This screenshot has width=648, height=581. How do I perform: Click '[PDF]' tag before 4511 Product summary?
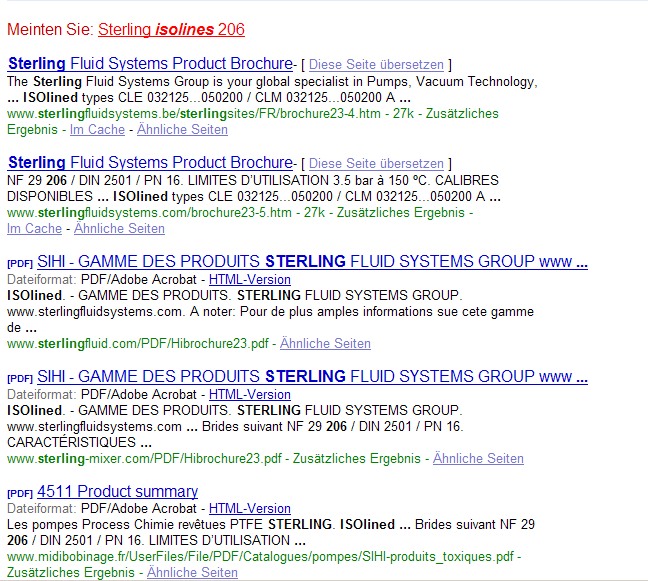[x=20, y=493]
